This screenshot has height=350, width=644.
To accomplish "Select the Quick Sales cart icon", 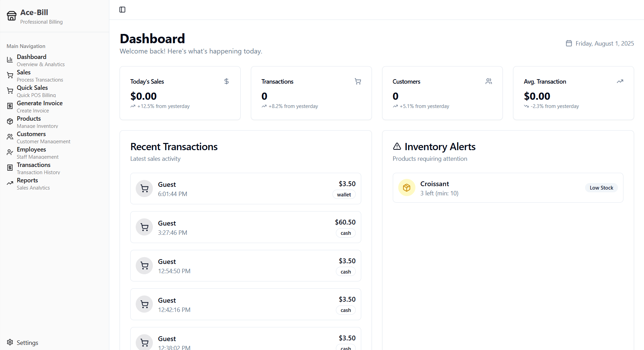I will click(10, 90).
